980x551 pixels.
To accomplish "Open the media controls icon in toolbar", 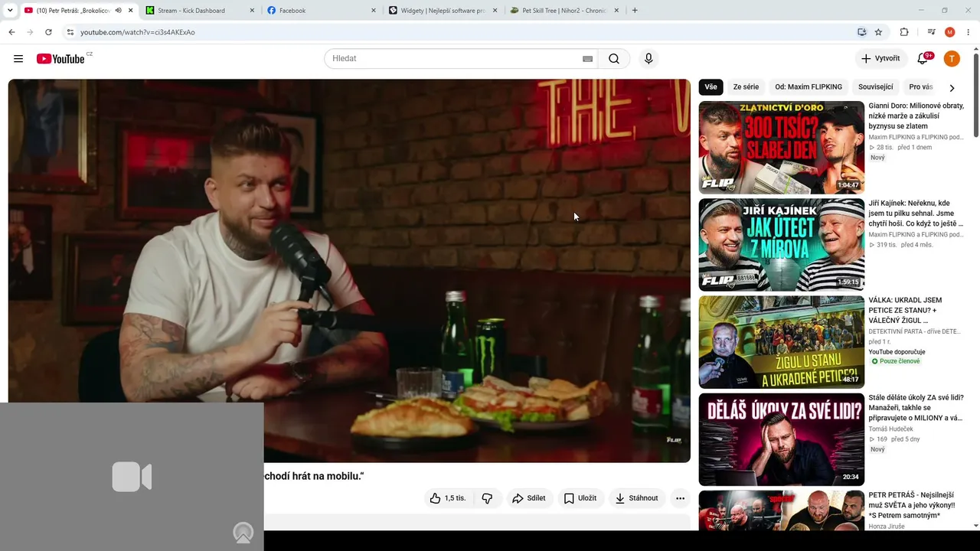I will 931,32.
